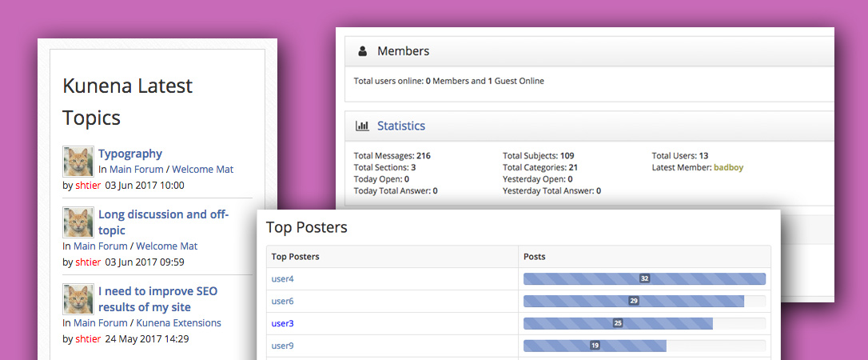868x360 pixels.
Task: Open the Kunena Extensions category link
Action: click(179, 323)
